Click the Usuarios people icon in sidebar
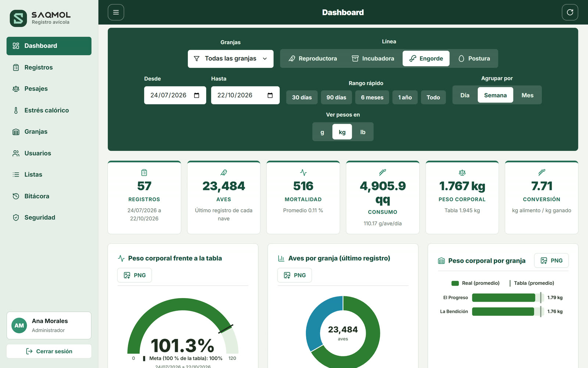 [x=16, y=153]
